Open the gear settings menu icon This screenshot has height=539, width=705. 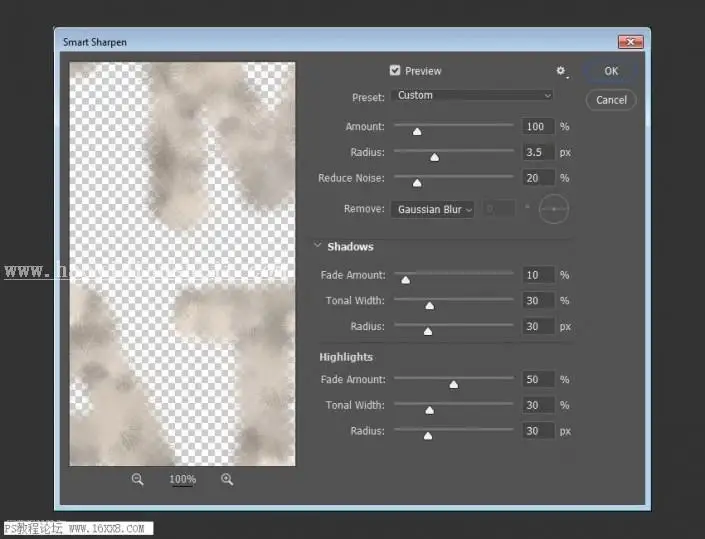pyautogui.click(x=561, y=71)
